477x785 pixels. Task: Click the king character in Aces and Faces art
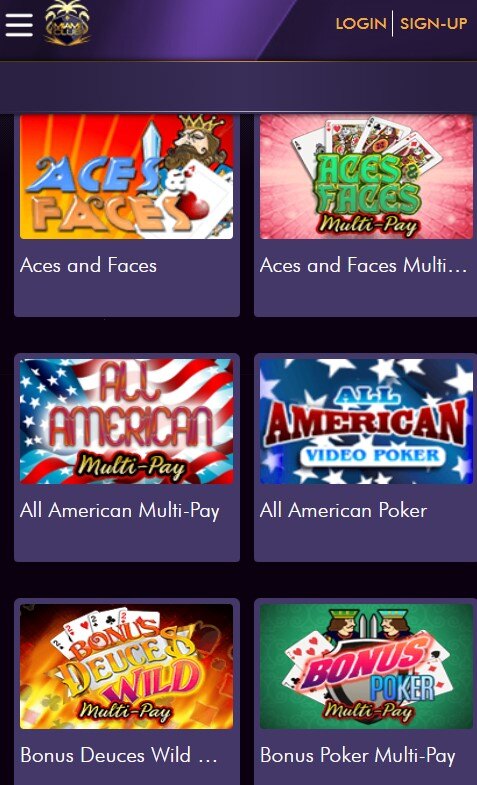(198, 143)
